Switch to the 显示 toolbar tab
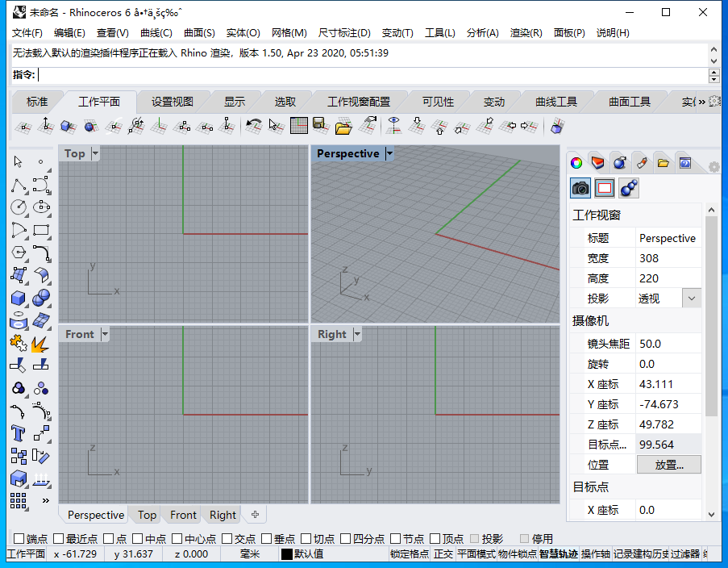 (x=235, y=102)
